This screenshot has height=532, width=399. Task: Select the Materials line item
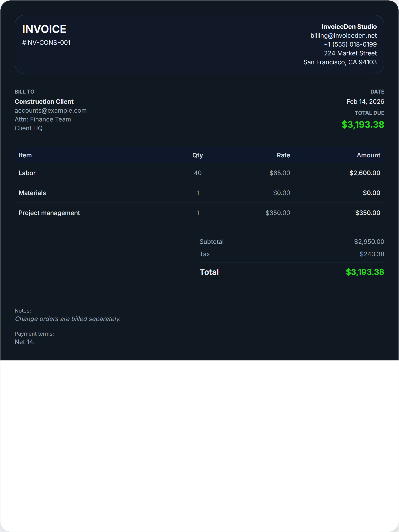(x=32, y=193)
